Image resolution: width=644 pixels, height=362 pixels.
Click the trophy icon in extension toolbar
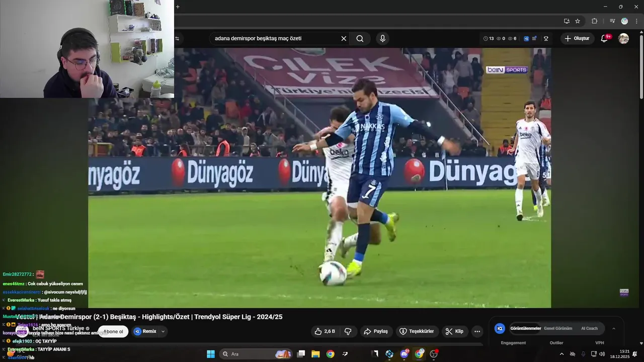546,39
